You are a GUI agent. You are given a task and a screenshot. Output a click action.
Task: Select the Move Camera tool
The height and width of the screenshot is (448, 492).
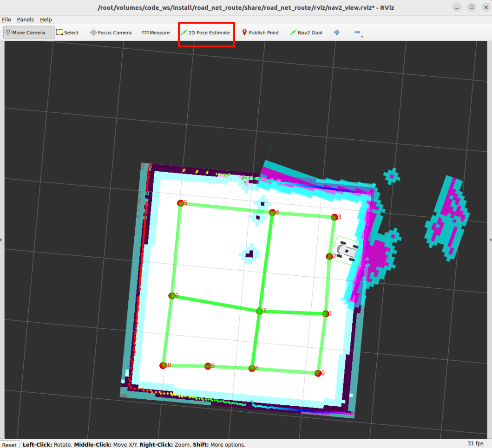pyautogui.click(x=25, y=32)
